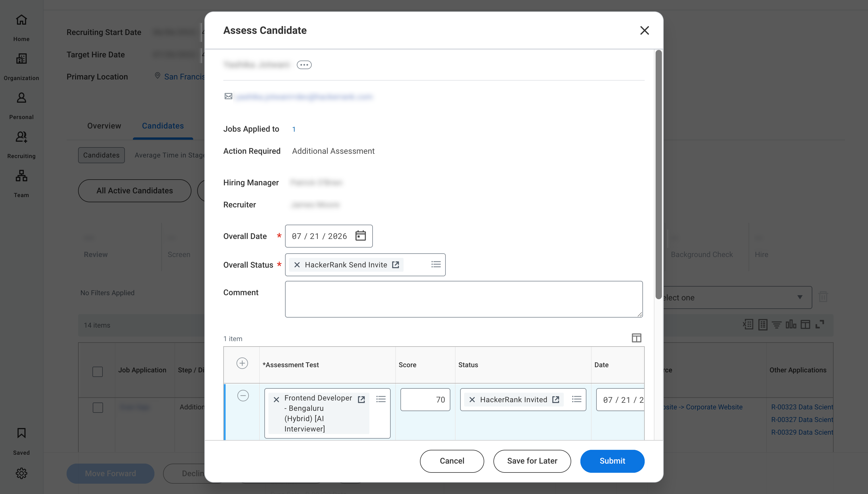Viewport: 868px width, 494px height.
Task: Open the Assessment Test prompt list
Action: [381, 399]
